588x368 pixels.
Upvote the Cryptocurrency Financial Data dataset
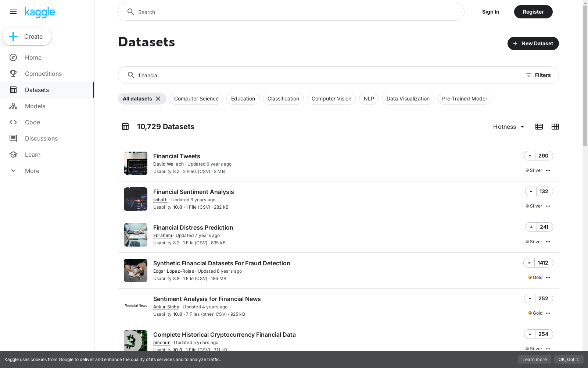530,334
